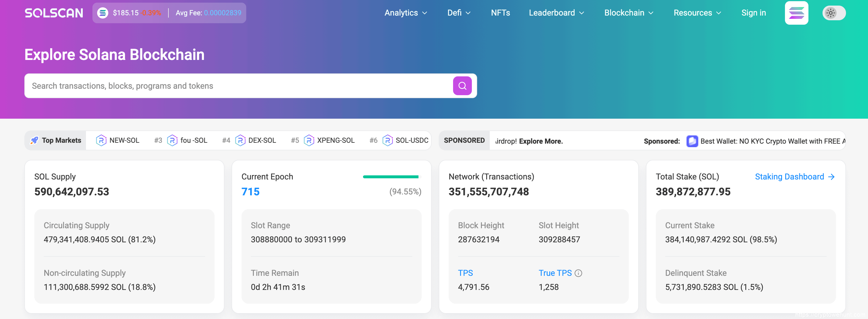Open the Leaderboard dropdown menu
The width and height of the screenshot is (868, 319).
point(556,13)
